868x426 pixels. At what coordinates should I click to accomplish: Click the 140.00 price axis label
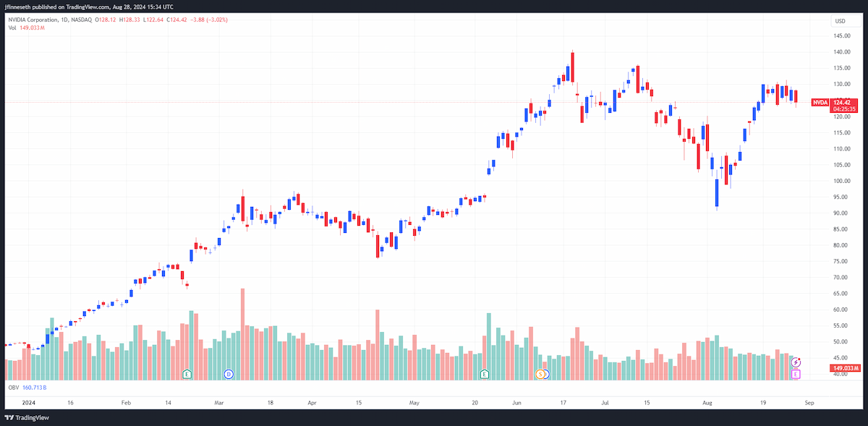(x=842, y=52)
